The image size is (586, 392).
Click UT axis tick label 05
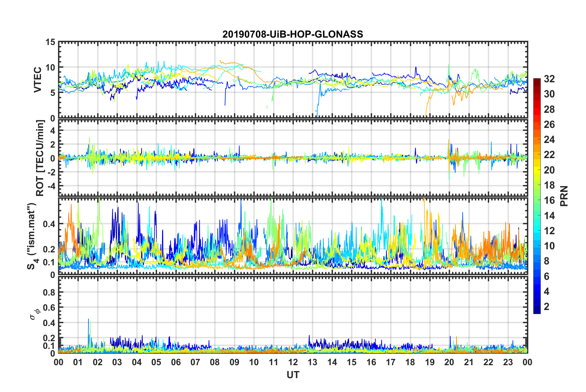pos(156,362)
